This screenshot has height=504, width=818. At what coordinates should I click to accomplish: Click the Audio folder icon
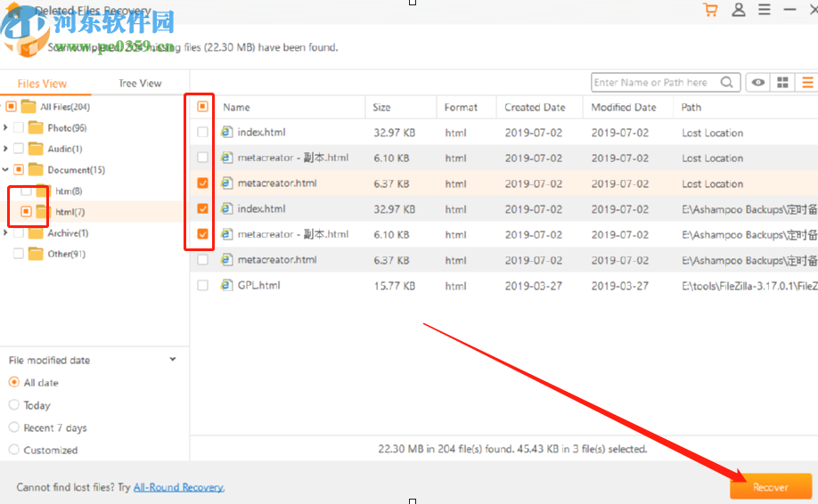(36, 149)
